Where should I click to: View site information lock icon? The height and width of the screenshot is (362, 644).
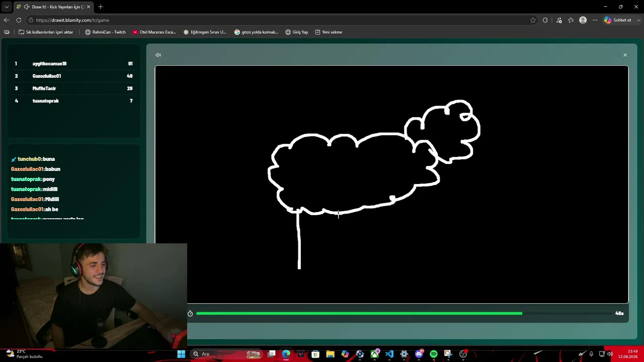click(x=31, y=20)
